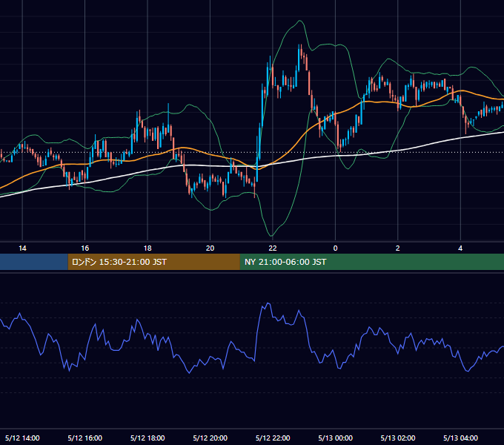This screenshot has height=445, width=504.
Task: Click the 20 hour label on price chart axis
Action: pyautogui.click(x=210, y=248)
